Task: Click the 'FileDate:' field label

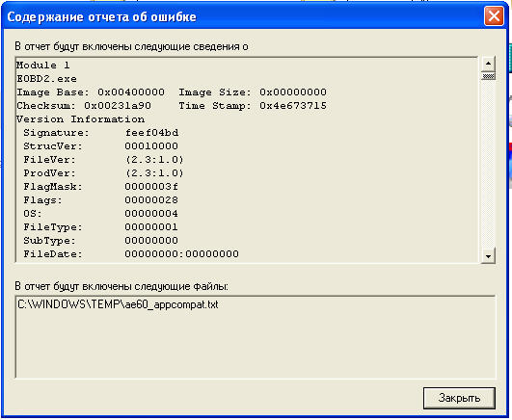Action: click(53, 254)
